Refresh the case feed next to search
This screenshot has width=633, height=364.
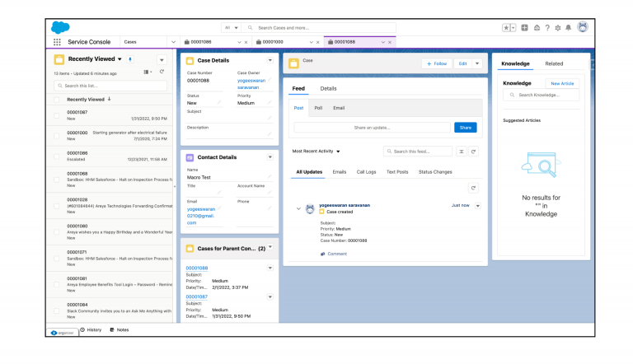tap(474, 152)
